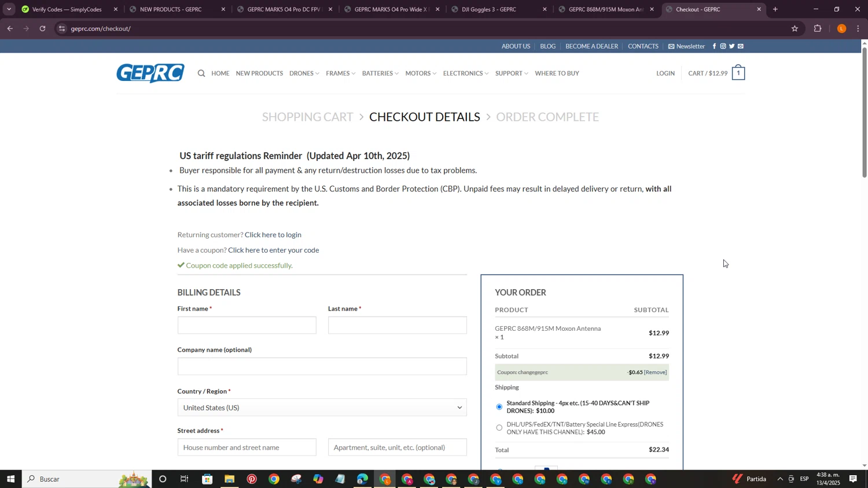Open a new browser tab

[x=775, y=9]
